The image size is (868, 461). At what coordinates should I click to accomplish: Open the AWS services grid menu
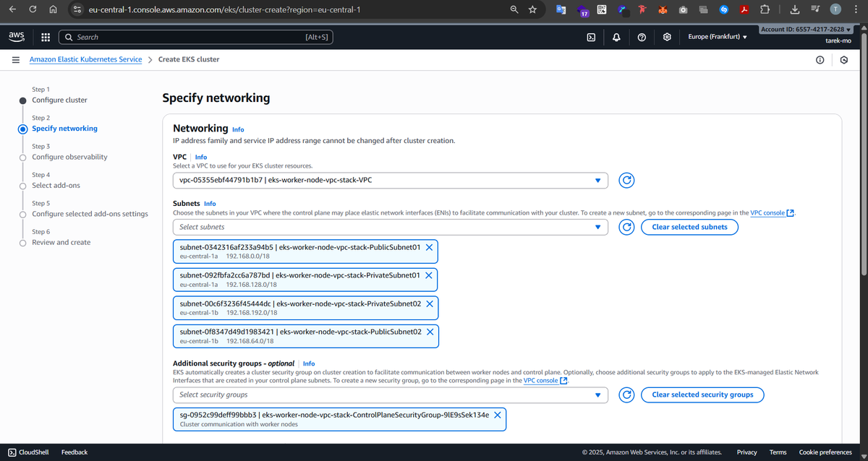(45, 37)
